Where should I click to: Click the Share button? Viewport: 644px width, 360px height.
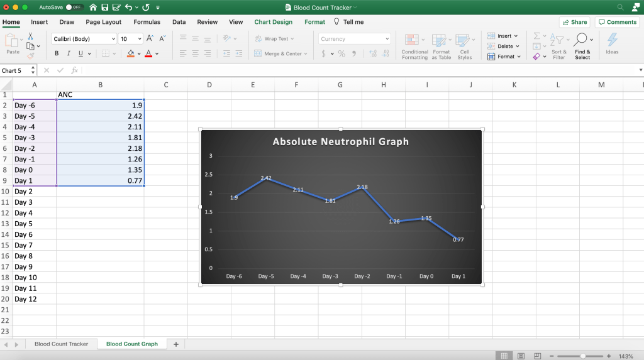pos(574,22)
